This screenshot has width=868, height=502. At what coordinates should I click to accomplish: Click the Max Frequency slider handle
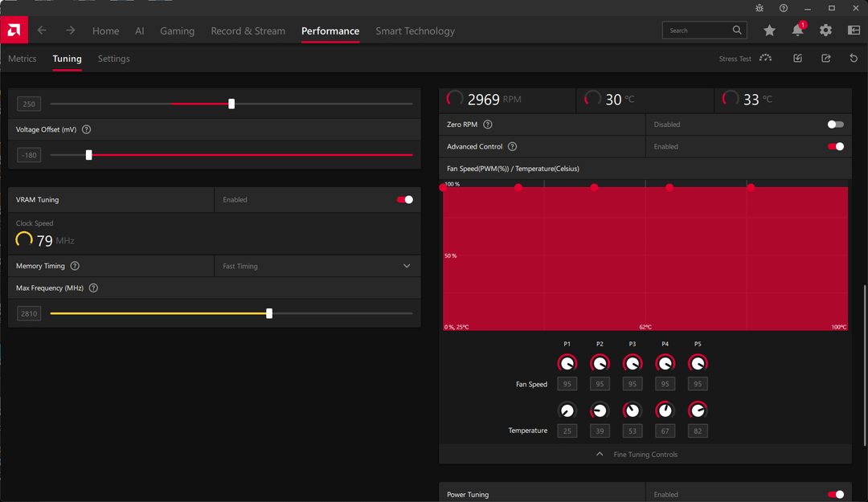(x=269, y=314)
